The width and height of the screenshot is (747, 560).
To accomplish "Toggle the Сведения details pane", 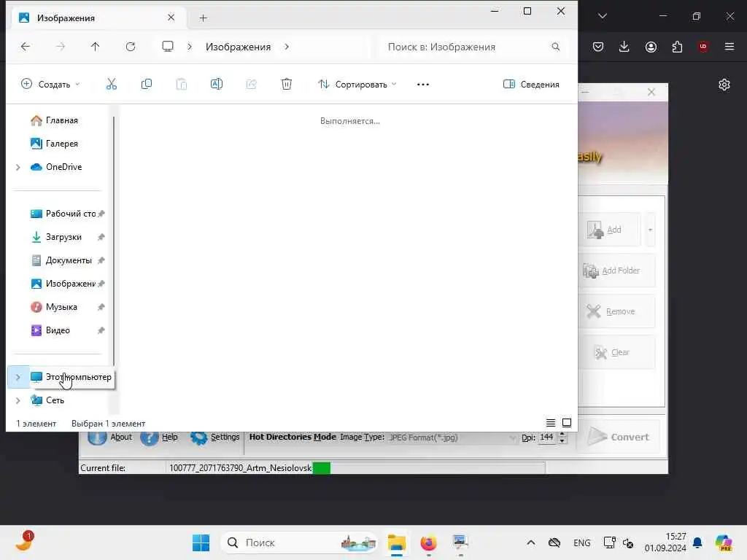I will [x=531, y=85].
